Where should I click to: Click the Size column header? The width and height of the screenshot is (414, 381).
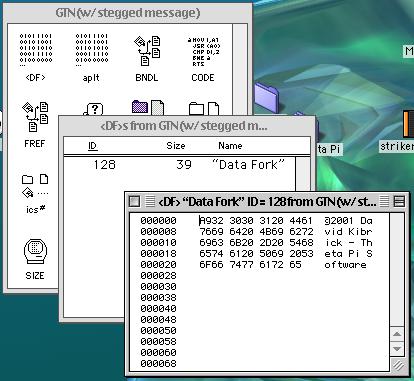176,146
